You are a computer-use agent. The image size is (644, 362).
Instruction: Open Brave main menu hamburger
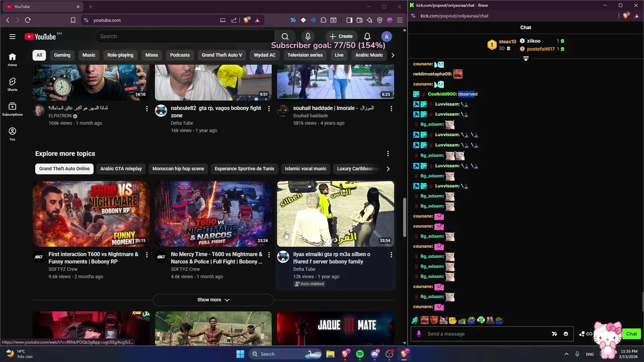pyautogui.click(x=399, y=20)
